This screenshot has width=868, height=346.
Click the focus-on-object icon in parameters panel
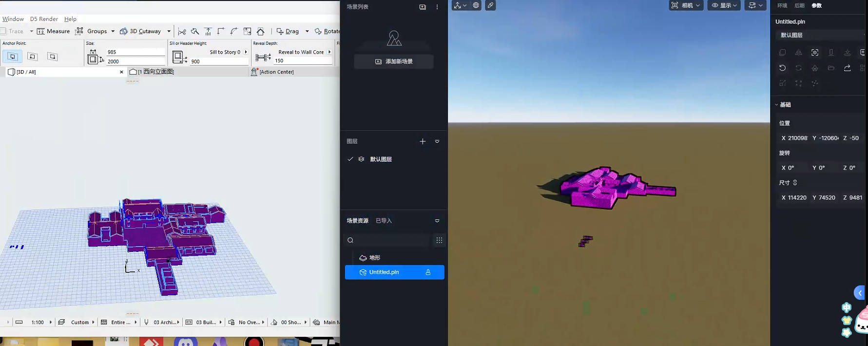(x=815, y=53)
